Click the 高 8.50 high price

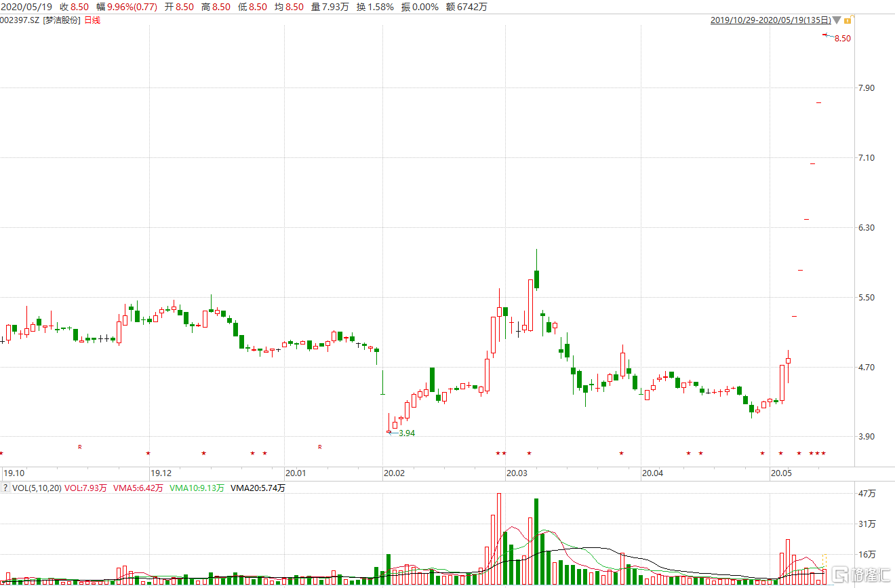216,7
